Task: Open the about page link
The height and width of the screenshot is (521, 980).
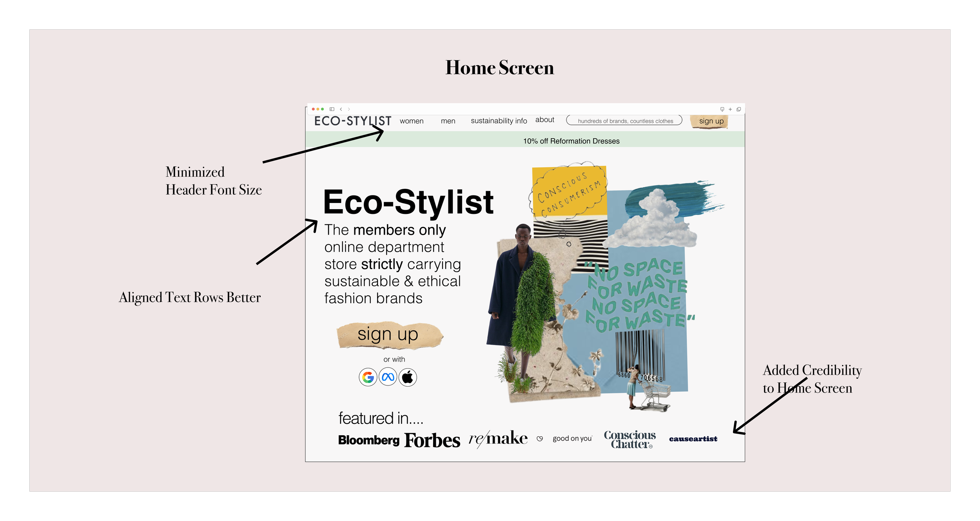Action: coord(544,120)
